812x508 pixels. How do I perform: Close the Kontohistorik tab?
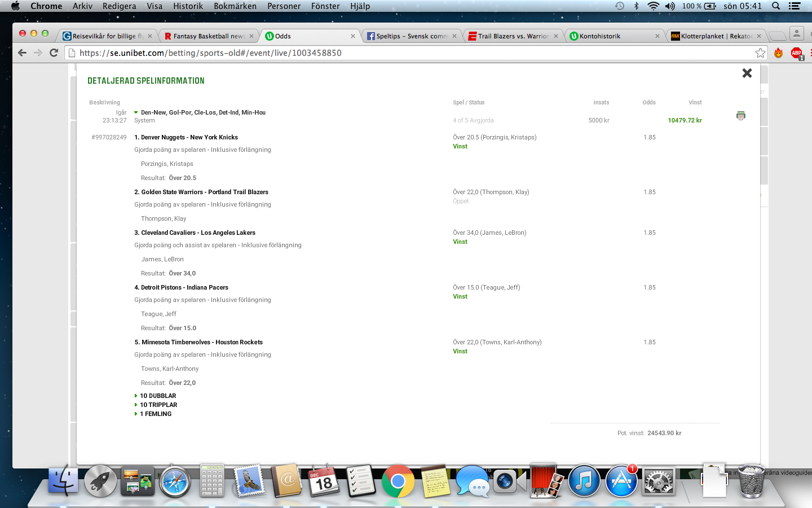pos(657,36)
